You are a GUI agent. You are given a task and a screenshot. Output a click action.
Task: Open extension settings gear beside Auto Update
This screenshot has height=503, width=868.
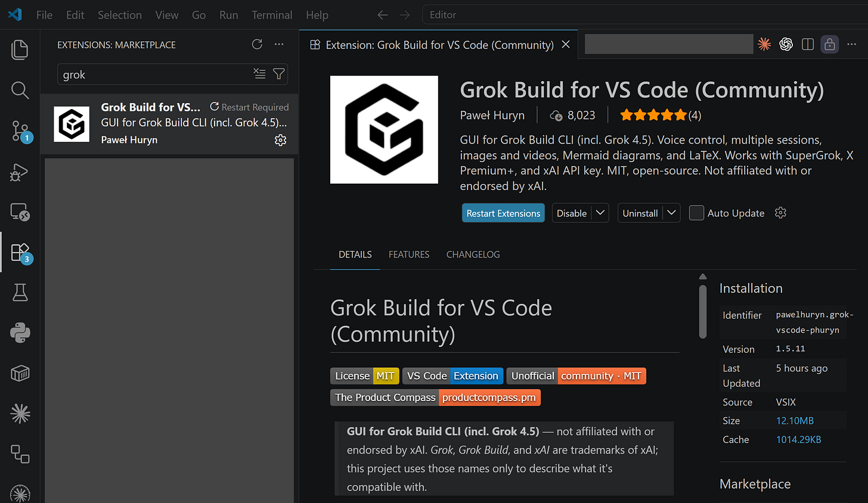(x=780, y=213)
